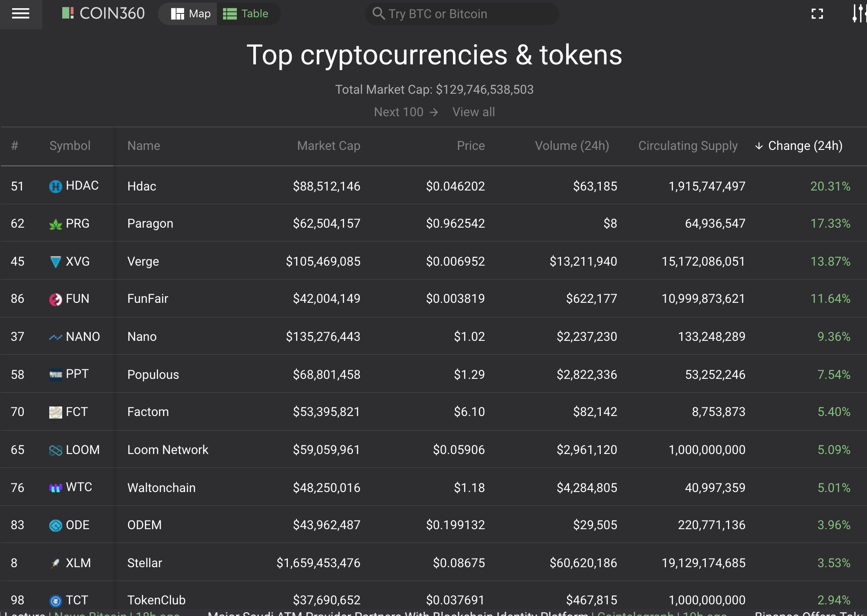Enter fullscreen mode
867x616 pixels.
point(817,14)
